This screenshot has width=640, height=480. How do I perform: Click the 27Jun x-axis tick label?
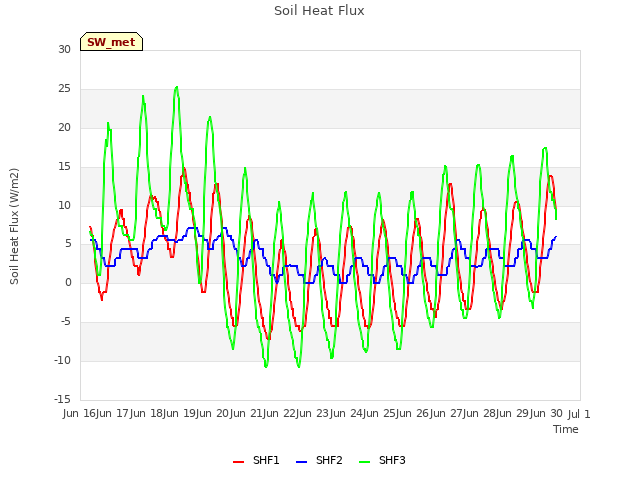pos(464,413)
